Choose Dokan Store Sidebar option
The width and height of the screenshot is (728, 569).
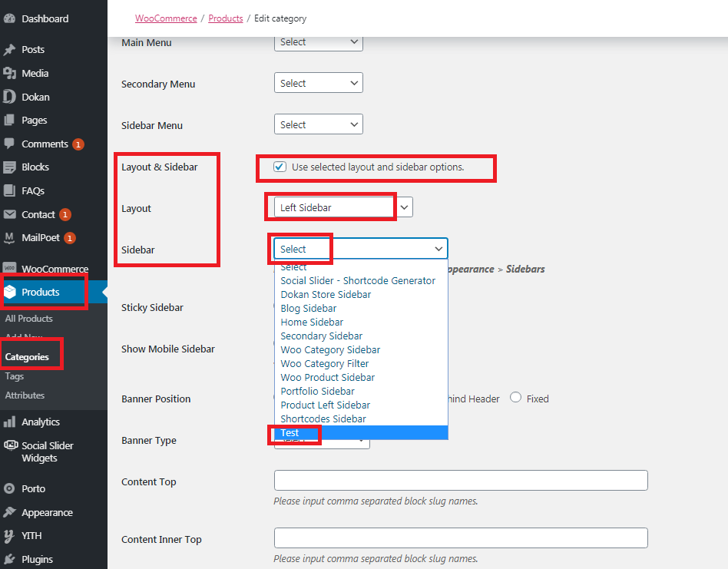[361, 294]
